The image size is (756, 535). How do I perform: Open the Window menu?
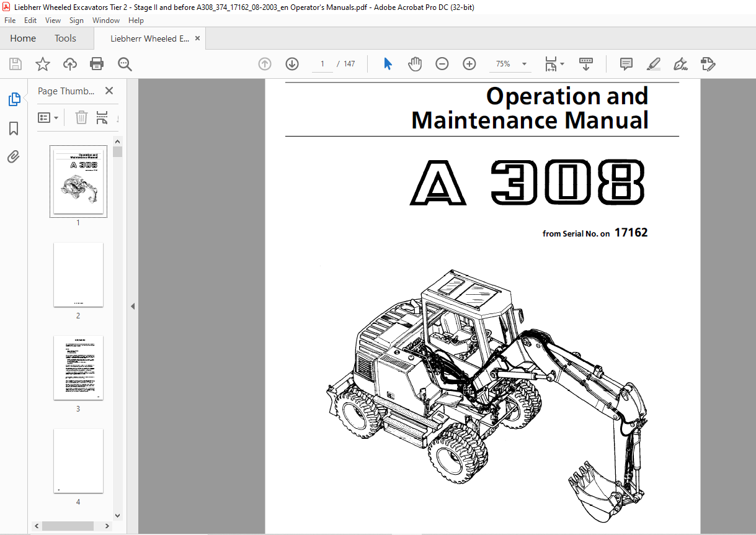[106, 20]
